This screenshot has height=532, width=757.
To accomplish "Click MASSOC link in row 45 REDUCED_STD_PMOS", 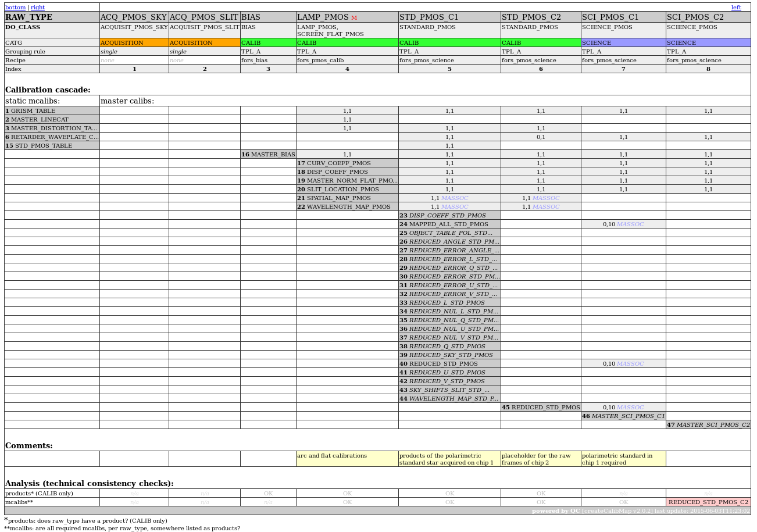I will pos(630,408).
